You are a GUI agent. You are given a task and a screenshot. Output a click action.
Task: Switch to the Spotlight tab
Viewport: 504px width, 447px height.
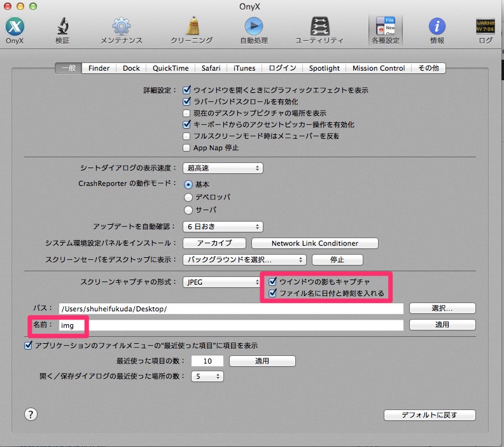coord(325,68)
